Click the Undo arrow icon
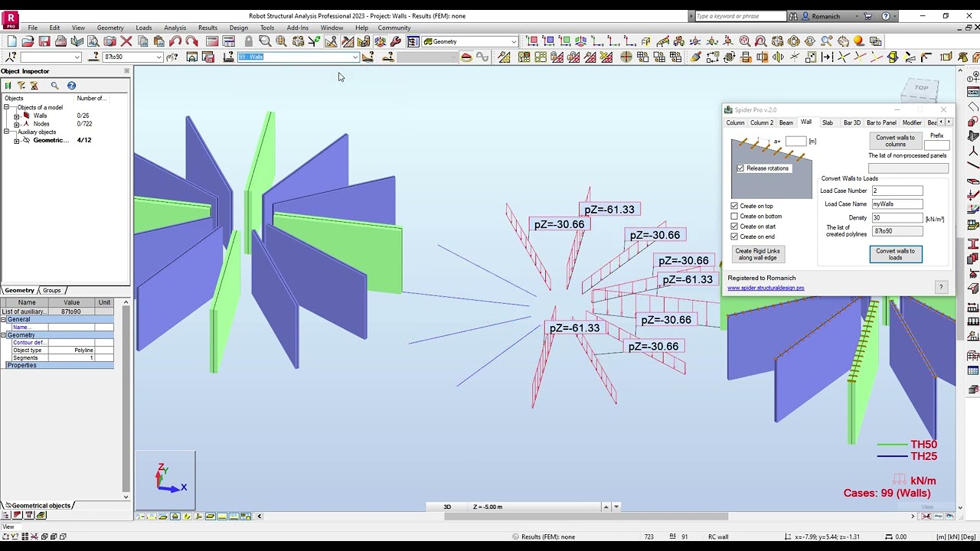 point(175,41)
